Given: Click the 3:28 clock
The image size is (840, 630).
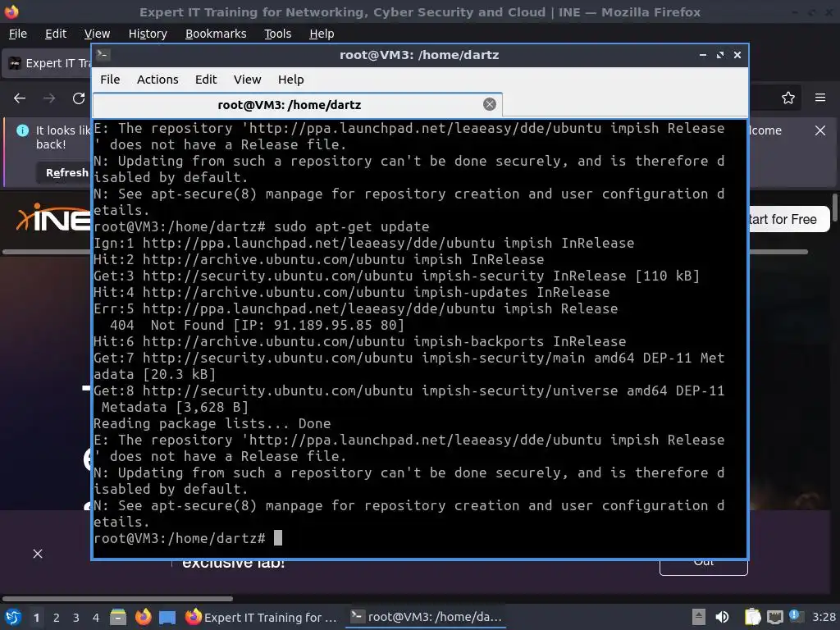Looking at the screenshot, I should 824,617.
